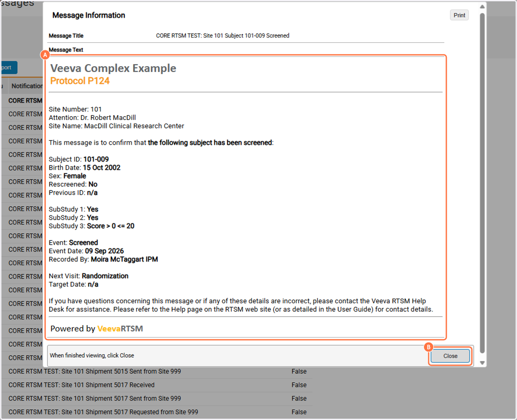Click the dialog vertical scrollbar thumb
517x420 pixels.
[483, 184]
